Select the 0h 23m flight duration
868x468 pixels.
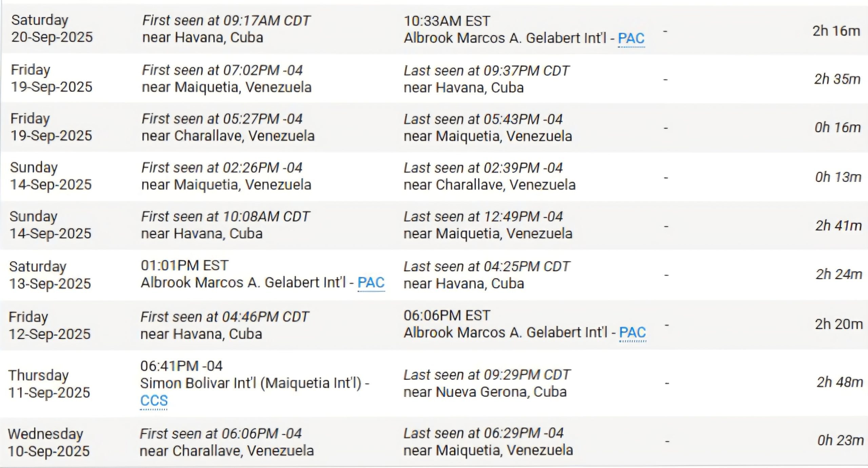pyautogui.click(x=841, y=440)
